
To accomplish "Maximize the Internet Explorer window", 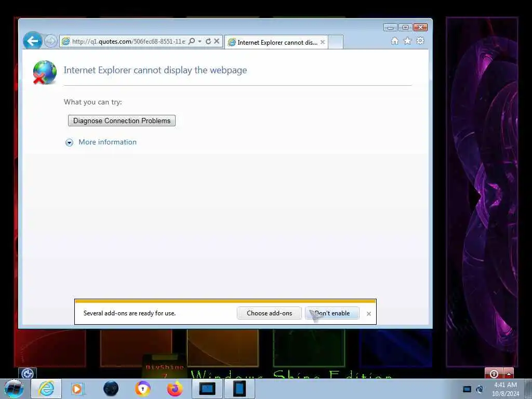I will pos(405,28).
